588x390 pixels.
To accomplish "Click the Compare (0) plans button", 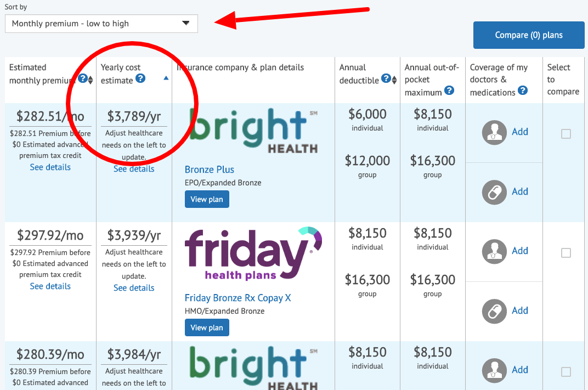I will 528,35.
